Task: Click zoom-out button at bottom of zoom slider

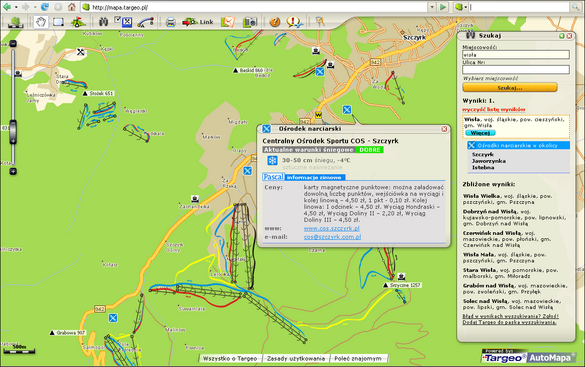Action: [13, 172]
